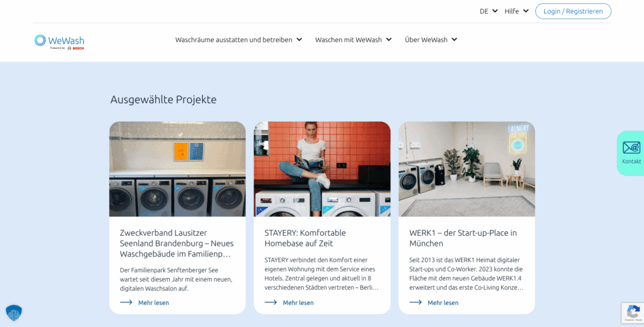Click the fingerprint privacy badge icon
This screenshot has width=644, height=327.
[14, 313]
